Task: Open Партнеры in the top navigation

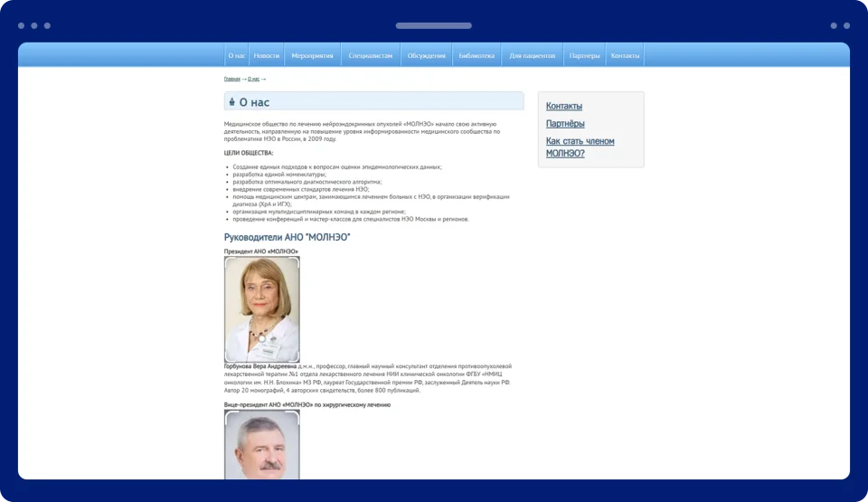Action: (584, 55)
